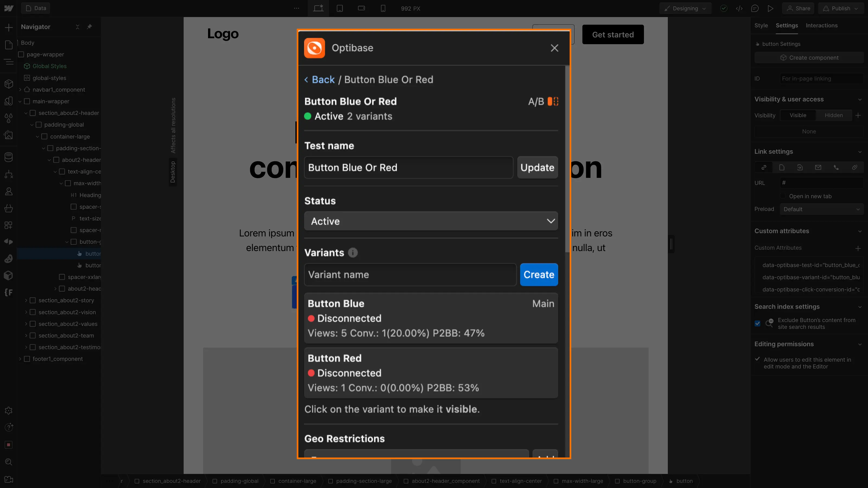
Task: Switch to the Settings tab
Action: tap(786, 25)
